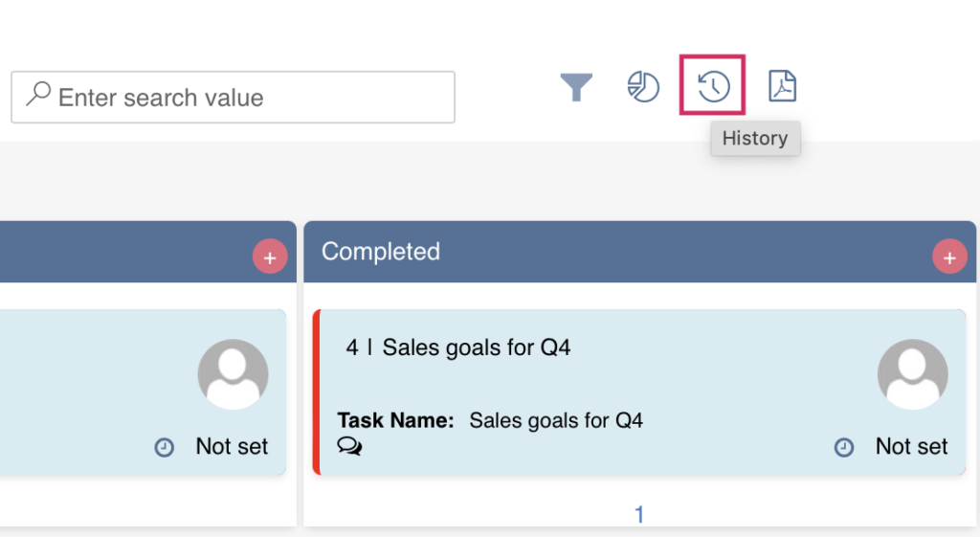Open card title '4 | Sales goals for Q4'

(x=458, y=347)
